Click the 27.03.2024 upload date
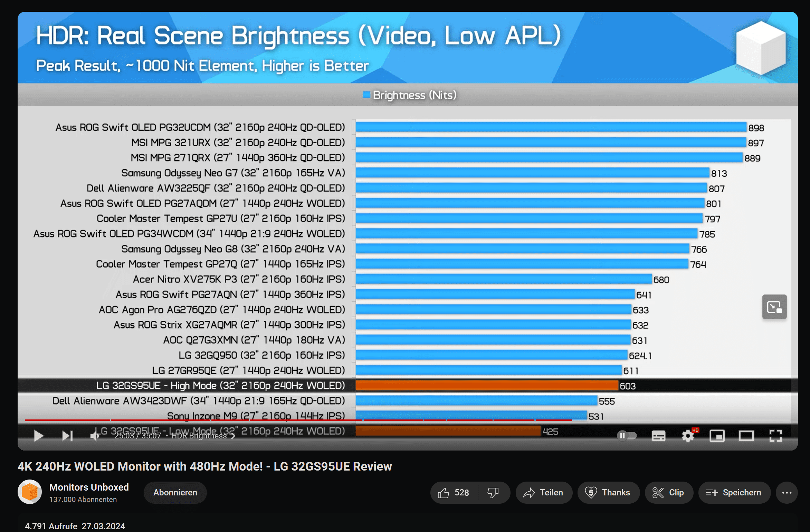This screenshot has width=810, height=532. point(103,526)
